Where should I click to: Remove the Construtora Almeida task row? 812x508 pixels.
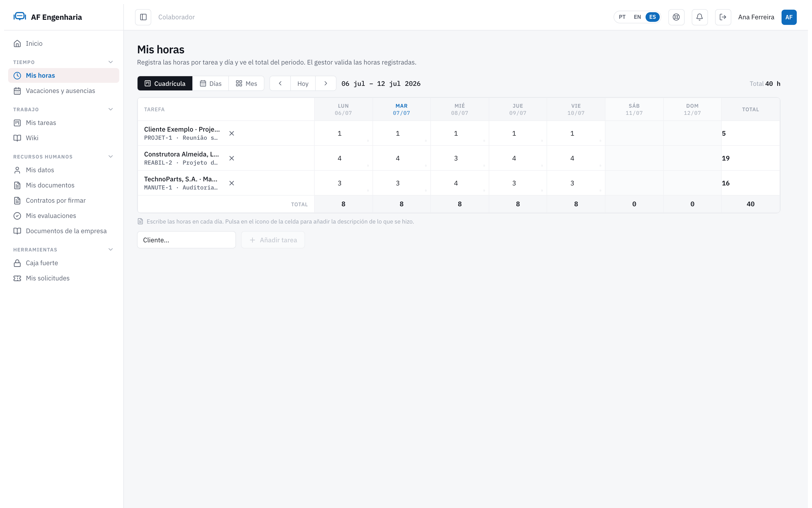(x=231, y=158)
